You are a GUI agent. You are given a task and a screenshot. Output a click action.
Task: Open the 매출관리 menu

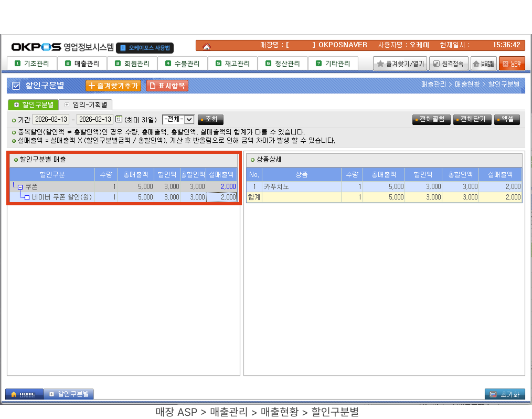pyautogui.click(x=82, y=64)
